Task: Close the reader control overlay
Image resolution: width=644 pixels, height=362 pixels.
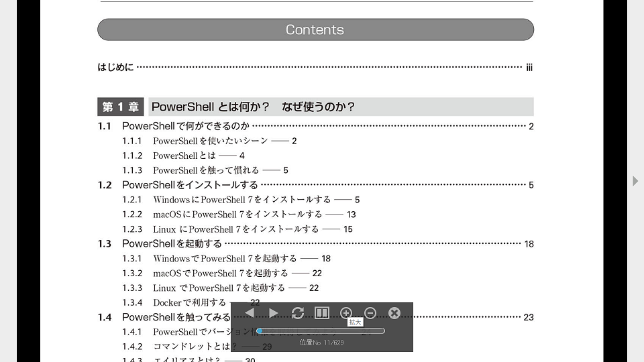Action: click(x=394, y=313)
